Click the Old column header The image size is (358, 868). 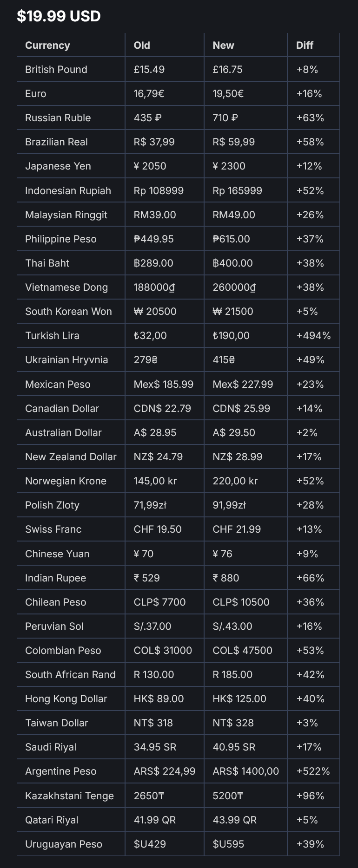pos(142,45)
